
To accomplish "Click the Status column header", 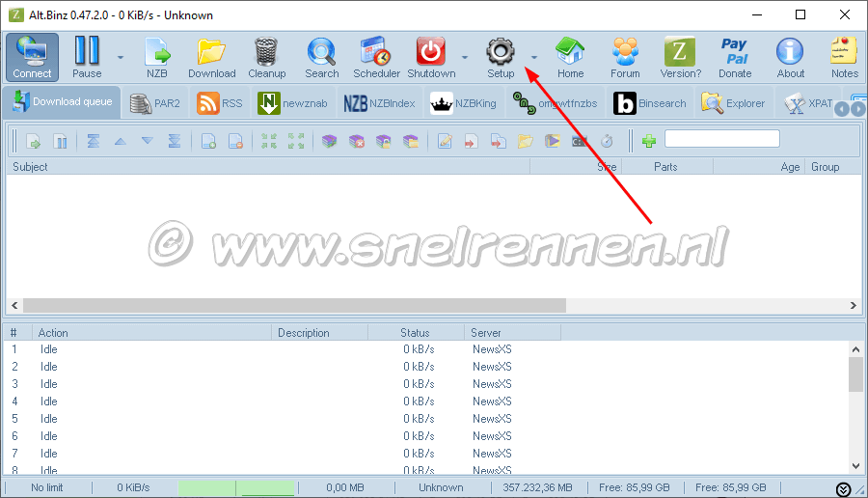I will tap(416, 332).
